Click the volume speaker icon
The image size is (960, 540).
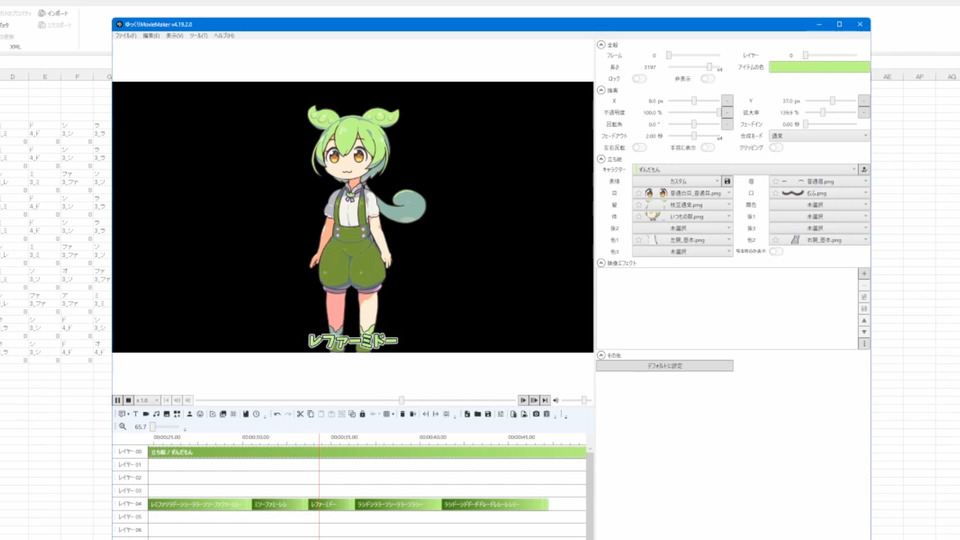point(556,400)
